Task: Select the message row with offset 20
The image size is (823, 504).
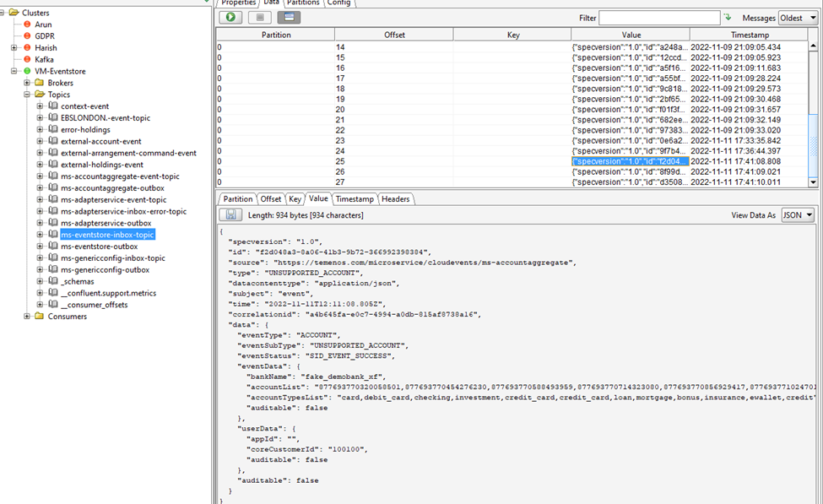Action: pos(340,110)
